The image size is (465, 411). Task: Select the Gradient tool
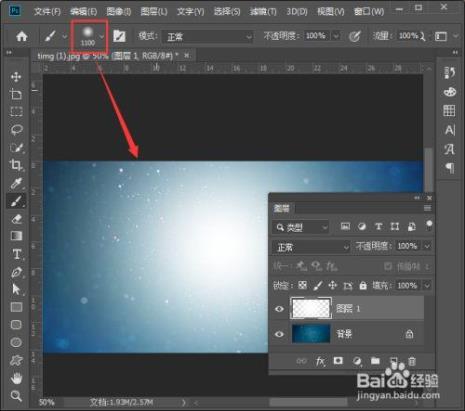[x=16, y=236]
